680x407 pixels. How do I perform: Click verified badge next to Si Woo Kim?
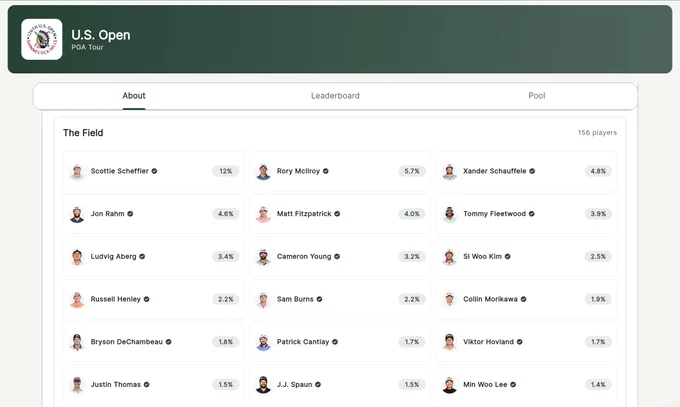click(x=507, y=256)
